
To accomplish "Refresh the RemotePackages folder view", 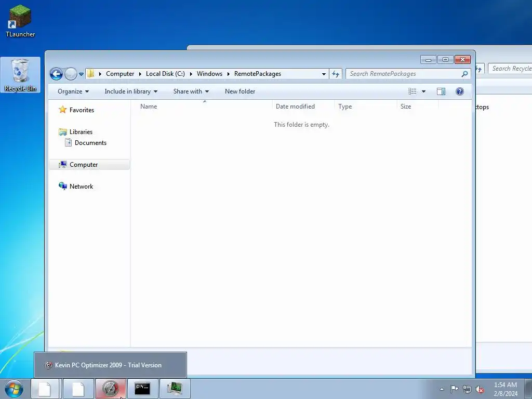I will [x=336, y=74].
